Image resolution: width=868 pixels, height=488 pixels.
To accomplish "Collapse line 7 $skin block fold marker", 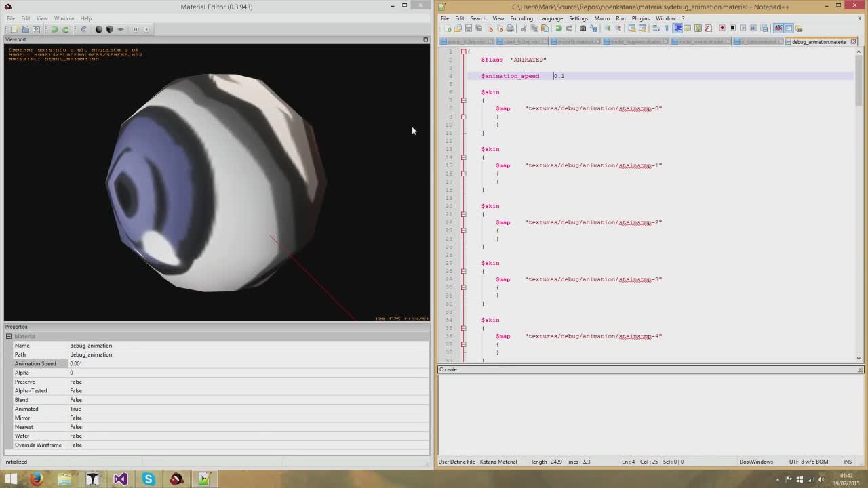I will coord(464,100).
